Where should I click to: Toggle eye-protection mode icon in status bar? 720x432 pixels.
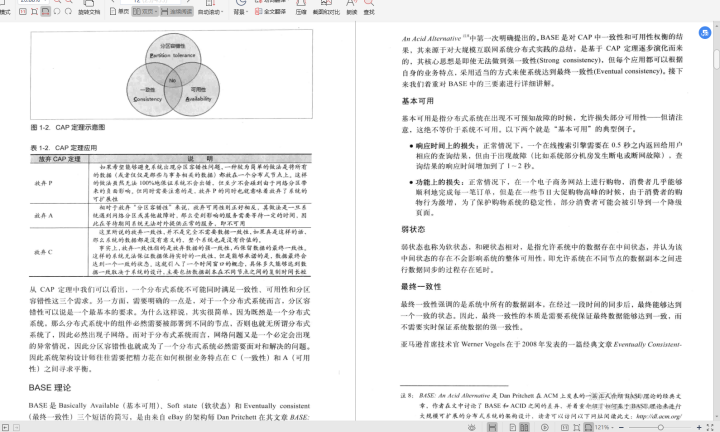click(472, 427)
